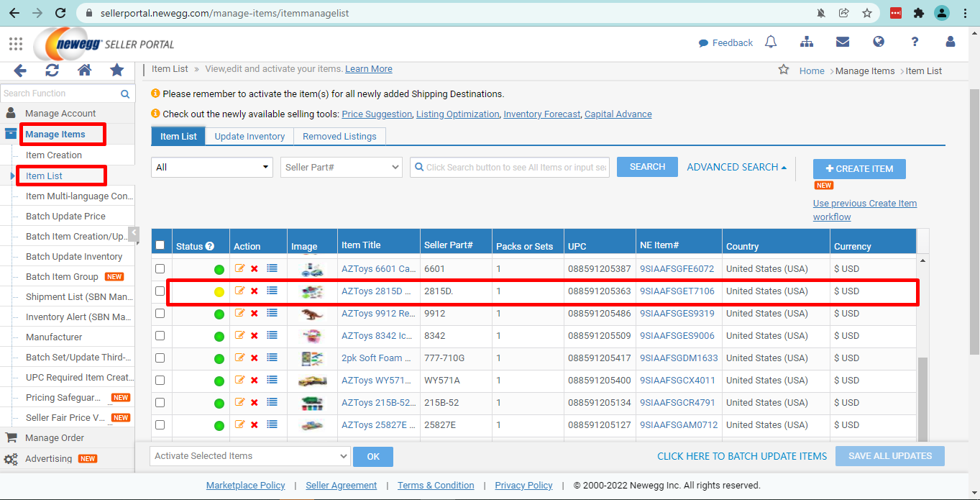Click the notification bell icon
The height and width of the screenshot is (500, 980).
pos(771,42)
